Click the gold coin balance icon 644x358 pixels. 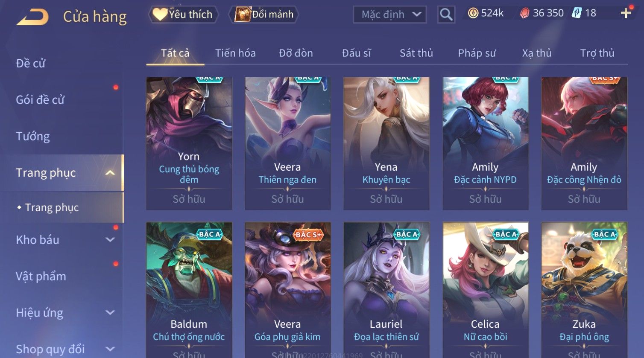[473, 13]
